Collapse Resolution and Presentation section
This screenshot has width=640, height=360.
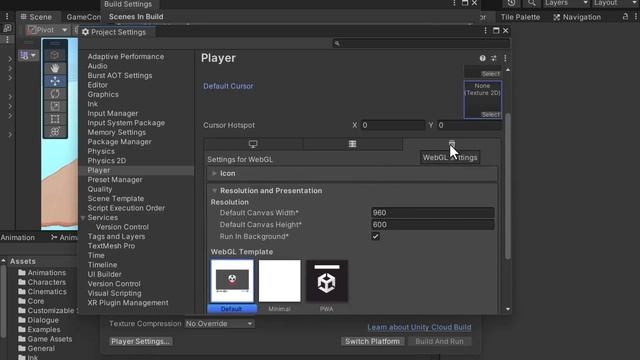click(x=214, y=191)
